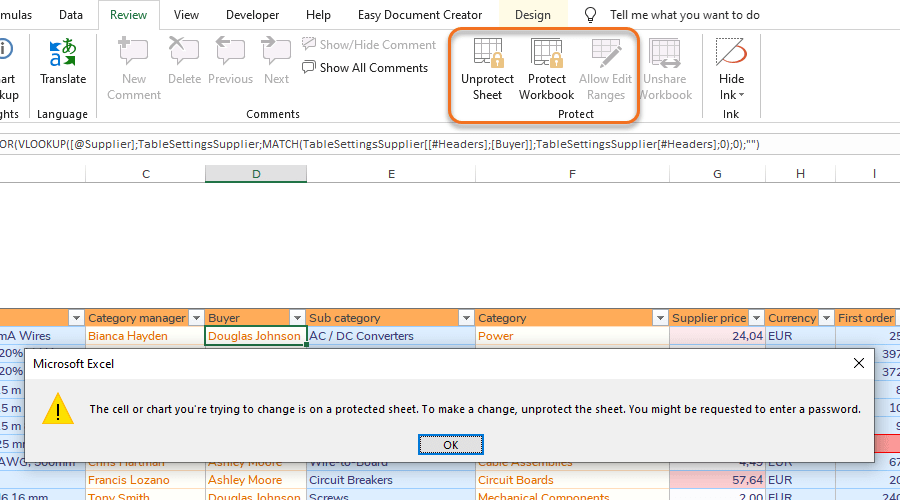Screen dimensions: 900x500
Task: Open Category manager filter dropdown
Action: (196, 318)
